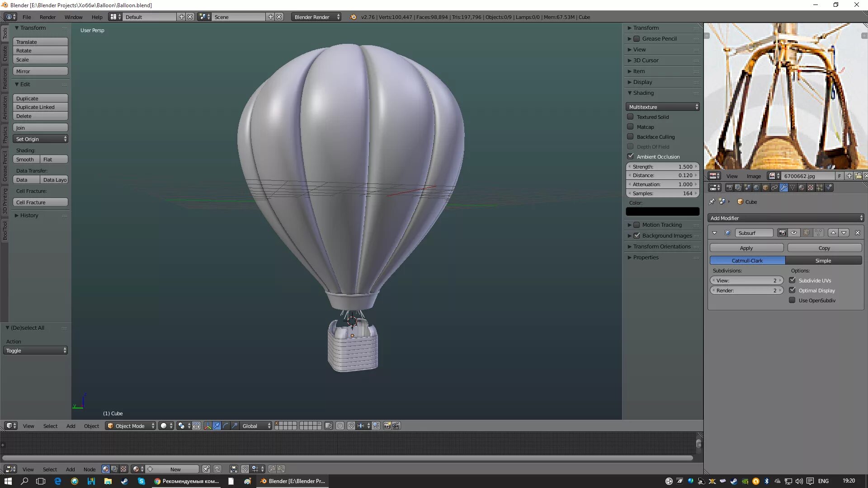Open the Material properties sphere tab
The width and height of the screenshot is (868, 488).
(x=802, y=188)
